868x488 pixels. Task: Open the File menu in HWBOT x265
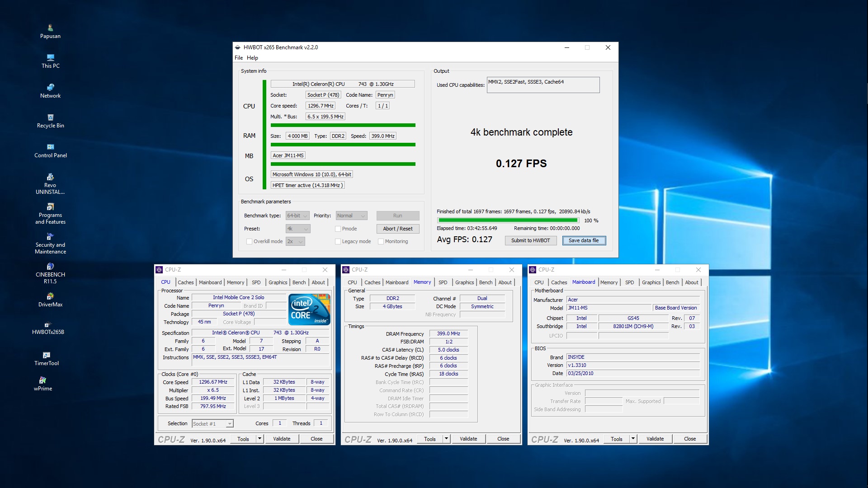[x=239, y=58]
